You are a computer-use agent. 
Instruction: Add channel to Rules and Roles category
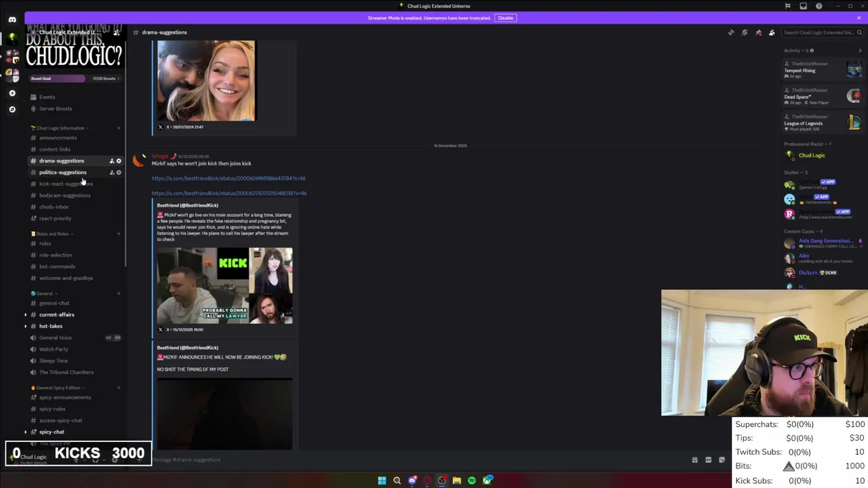[x=119, y=234]
